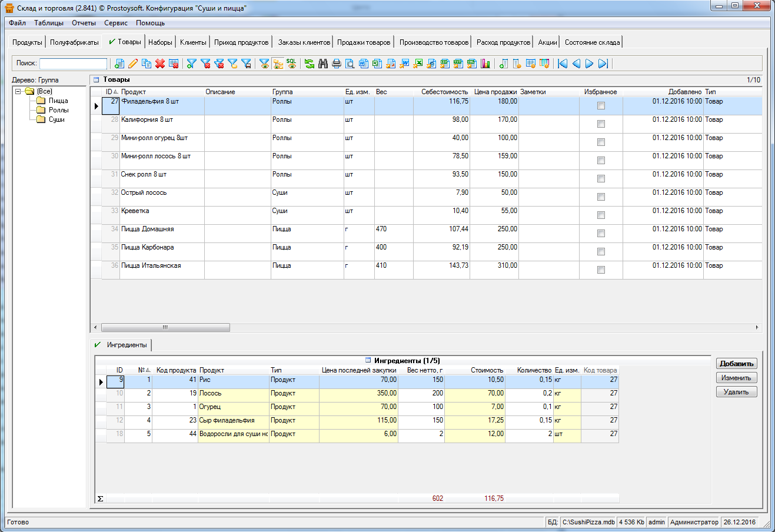Image resolution: width=775 pixels, height=532 pixels.
Task: Switch to the Заказы клиентов tab
Action: click(x=304, y=42)
